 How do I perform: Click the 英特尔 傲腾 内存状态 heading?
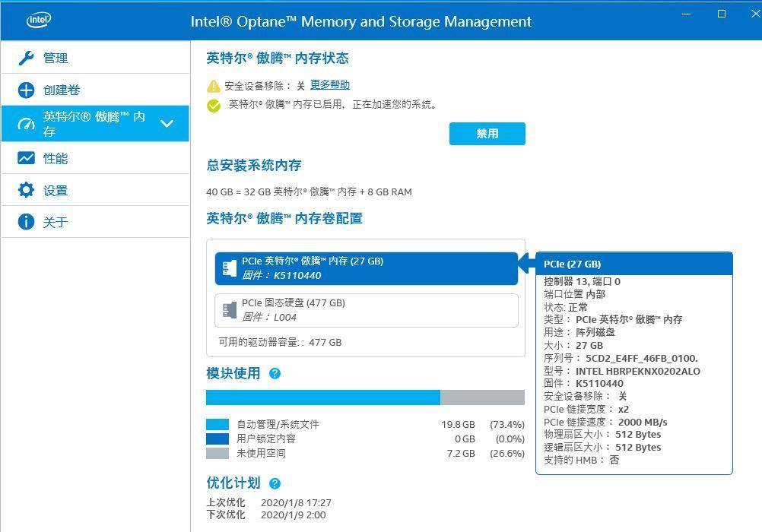pos(278,59)
